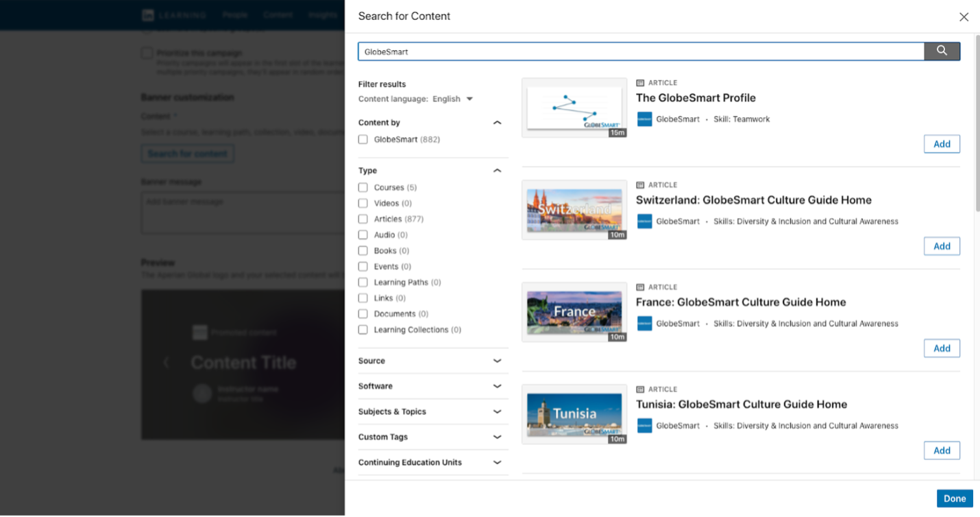Open the People menu in the top navigation
The height and width of the screenshot is (517, 980).
[234, 14]
